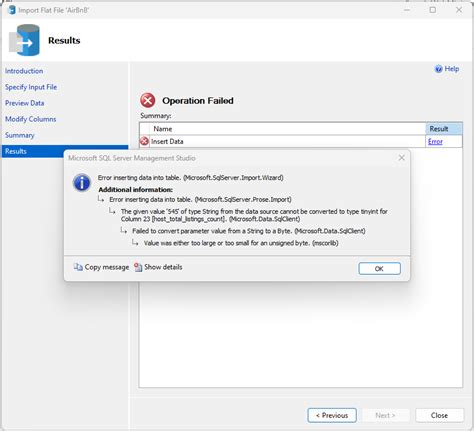Viewport: 474px width, 431px height.
Task: Close the SQL Server Management Studio dialog
Action: 402,158
